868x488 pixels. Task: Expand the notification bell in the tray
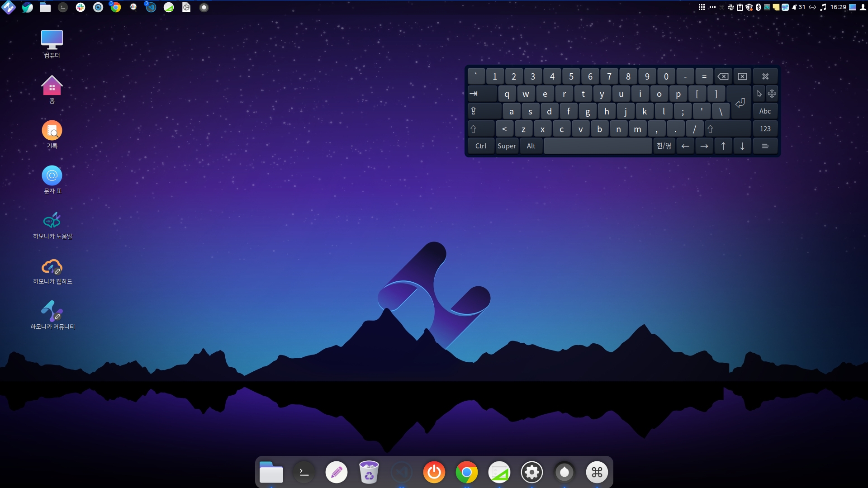click(x=794, y=7)
